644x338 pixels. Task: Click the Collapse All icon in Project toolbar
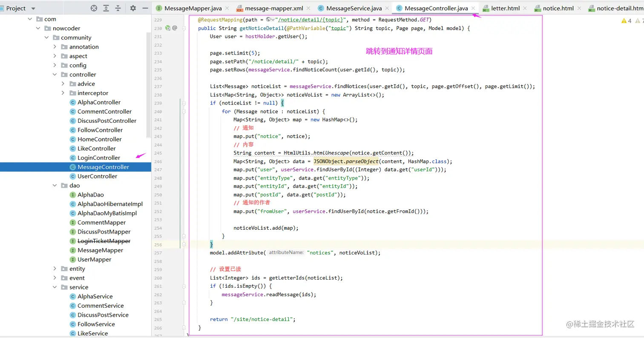[118, 8]
